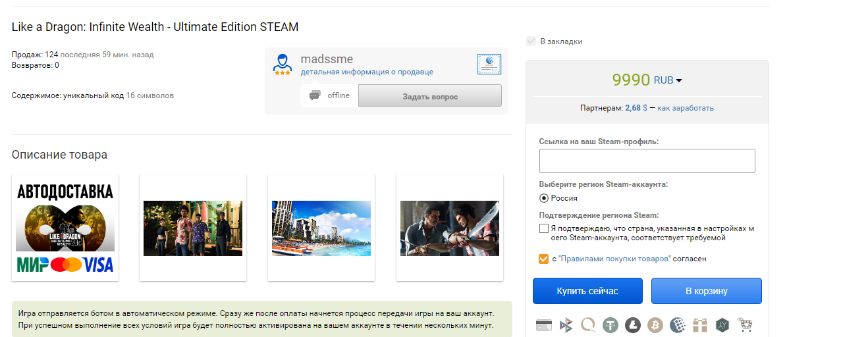Open the 'Правилами покупки товаров' link
This screenshot has height=337, width=868.
614,259
